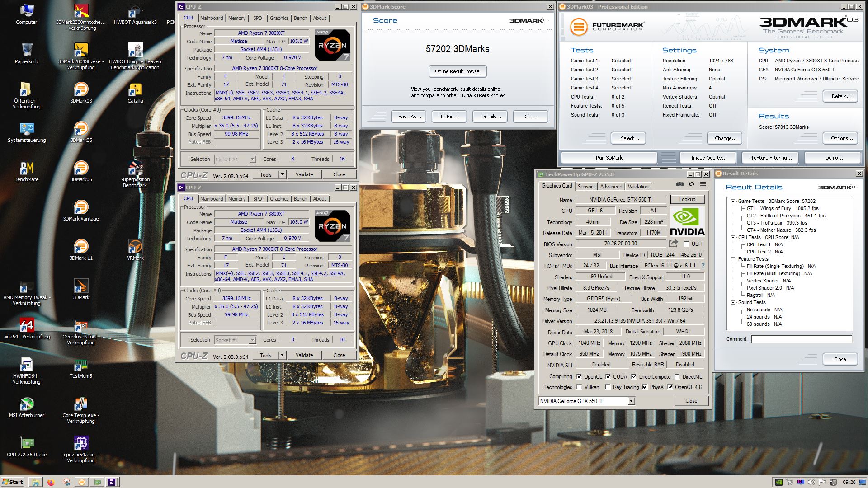Click the Tools dropdown arrow in upper CPU-Z window

pyautogui.click(x=282, y=174)
